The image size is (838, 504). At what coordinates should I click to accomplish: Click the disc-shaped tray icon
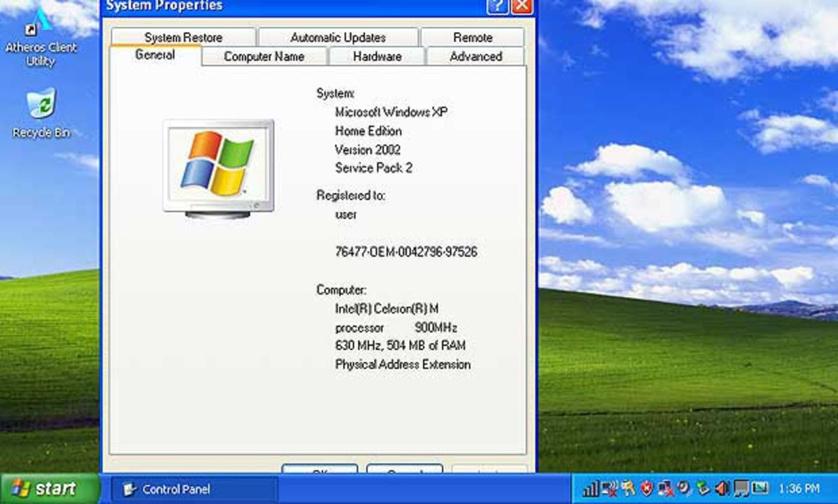click(684, 488)
